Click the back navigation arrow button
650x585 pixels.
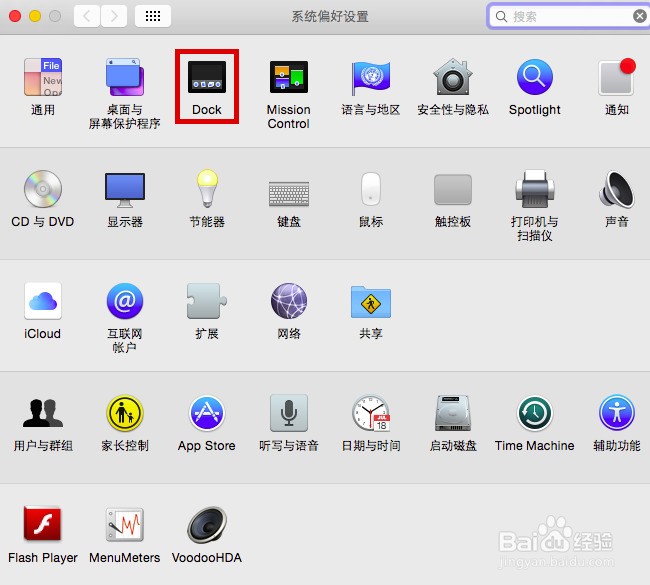(87, 16)
